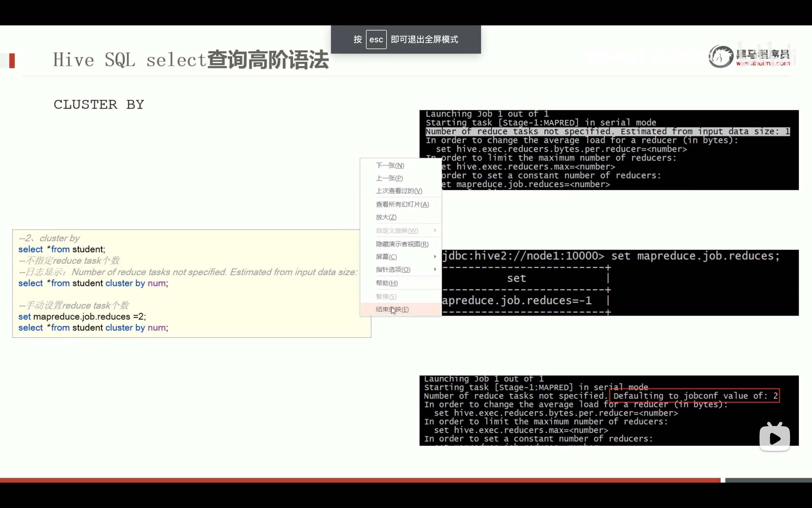Choose 上一张(P) in context menu
This screenshot has height=508, width=812.
(x=401, y=178)
